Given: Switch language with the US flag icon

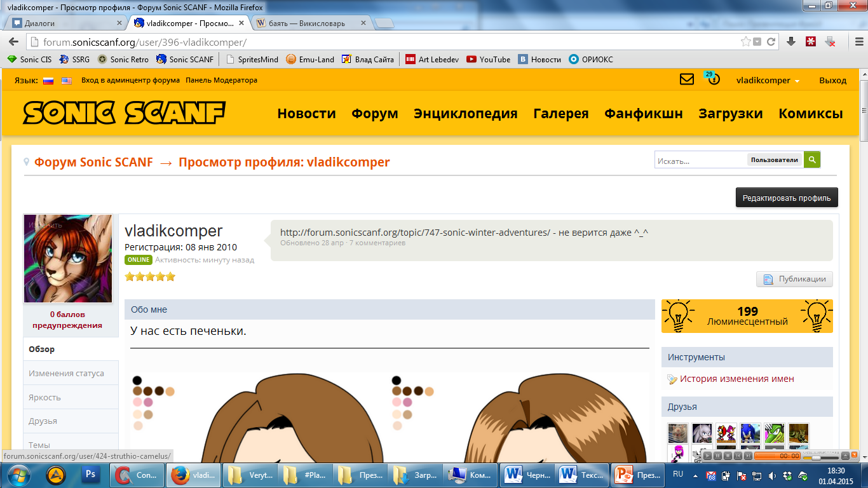Looking at the screenshot, I should click(67, 81).
